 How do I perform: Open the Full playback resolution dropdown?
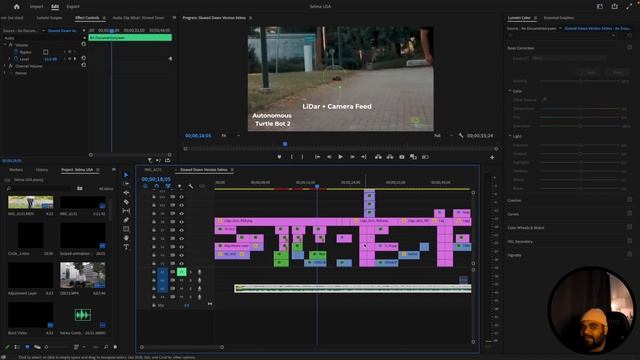pyautogui.click(x=444, y=136)
